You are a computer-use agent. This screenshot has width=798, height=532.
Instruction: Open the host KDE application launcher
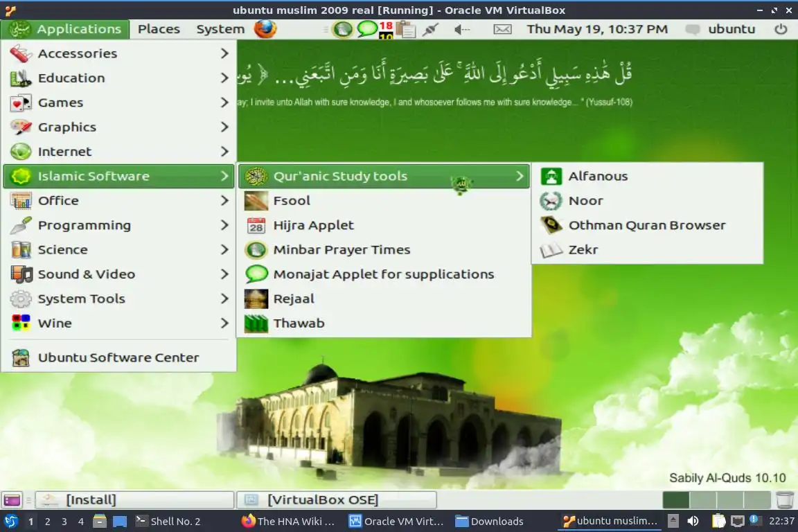pyautogui.click(x=10, y=522)
